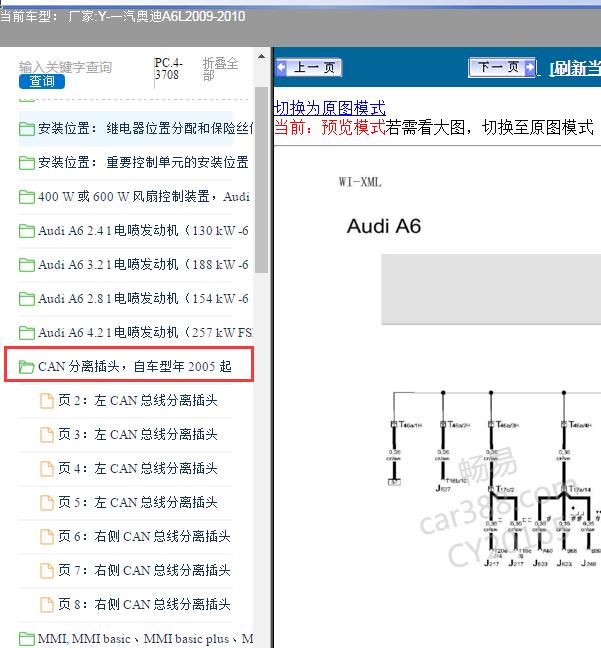Click the wiring diagram preview image
Image resolution: width=601 pixels, height=648 pixels.
[494, 479]
